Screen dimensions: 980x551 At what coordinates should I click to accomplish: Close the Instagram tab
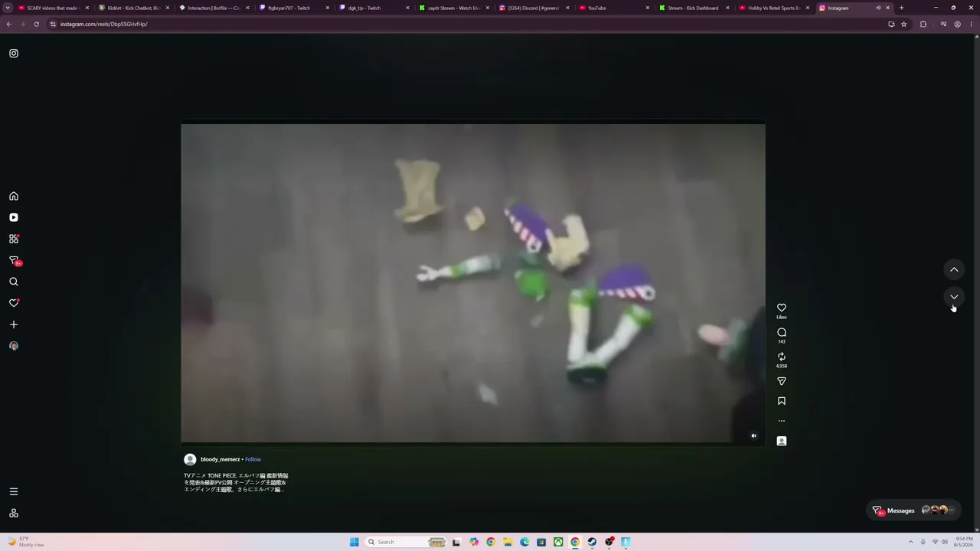887,8
